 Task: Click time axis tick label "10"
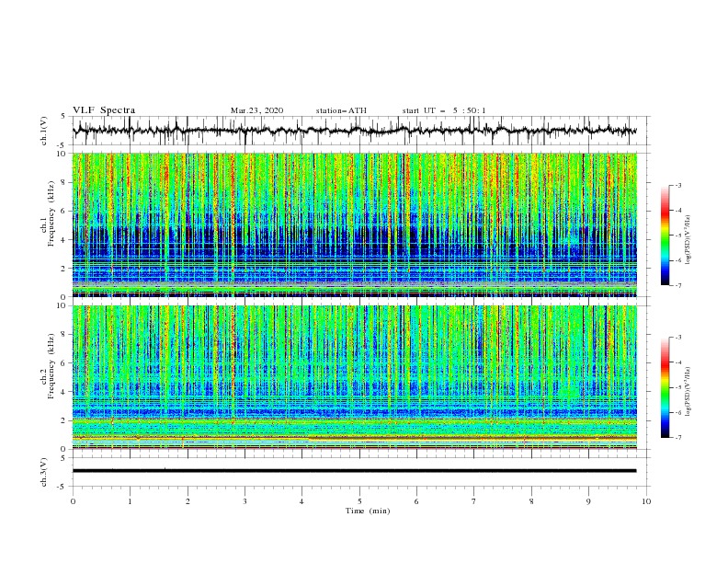tap(646, 501)
